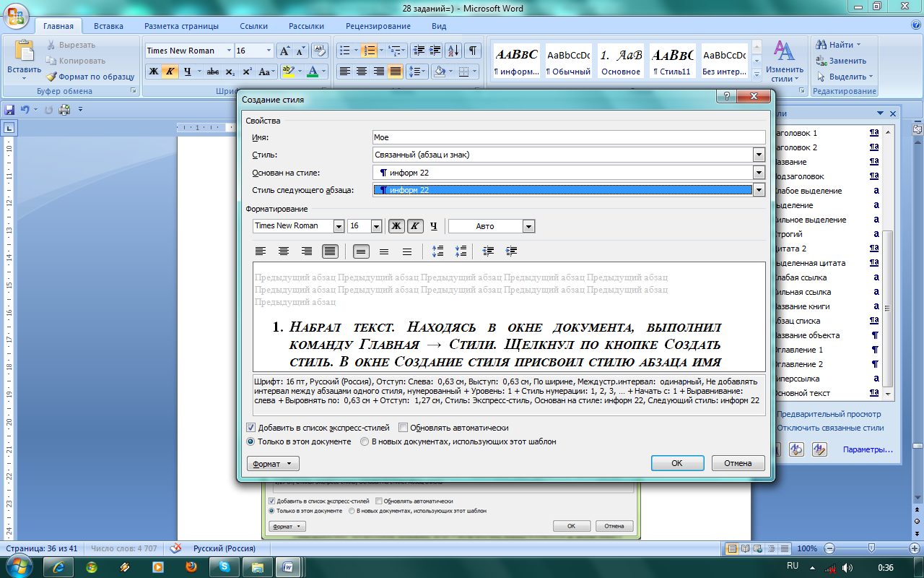Click 'Формат по образцу' button
Screen dimensions: 924x578
tap(90, 77)
